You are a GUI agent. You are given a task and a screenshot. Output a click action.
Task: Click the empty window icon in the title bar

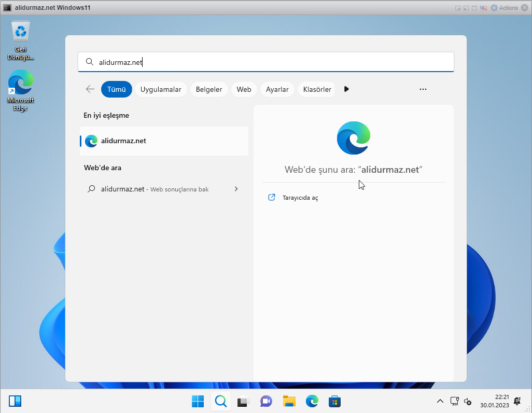474,8
